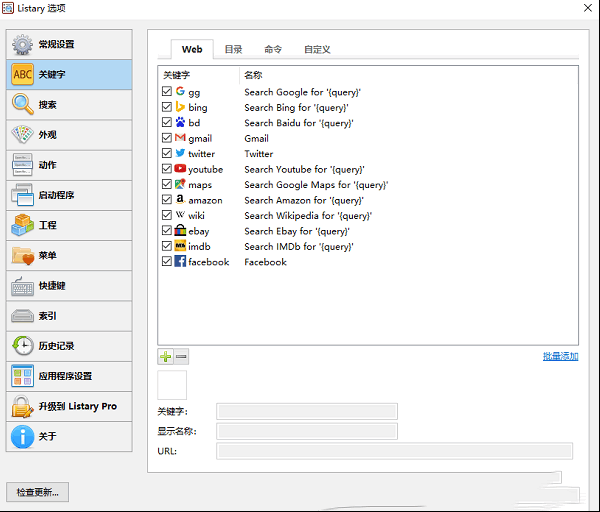Disable the facebook keyword checkbox
Viewport: 600px width, 512px height.
coord(167,262)
